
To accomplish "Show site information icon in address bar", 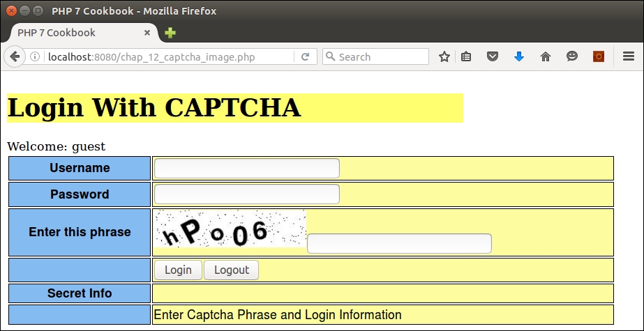I will (x=35, y=56).
